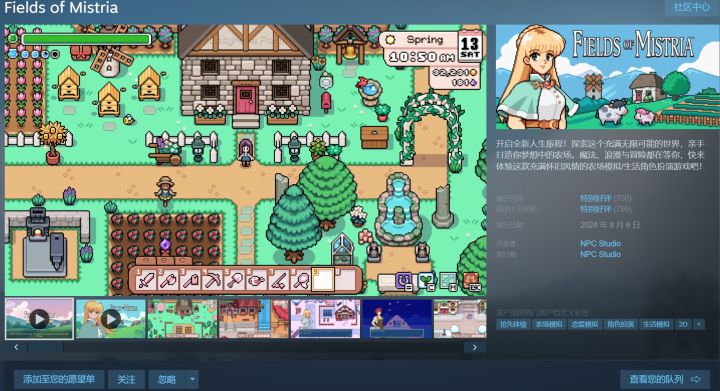Click the right arrow of thumbnail strip
The image size is (720, 391).
pyautogui.click(x=475, y=347)
